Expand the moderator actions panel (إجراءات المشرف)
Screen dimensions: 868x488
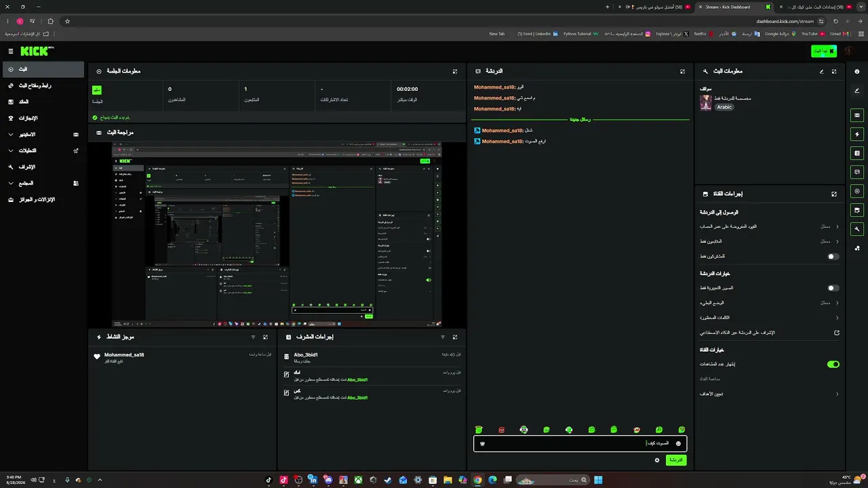pos(455,337)
